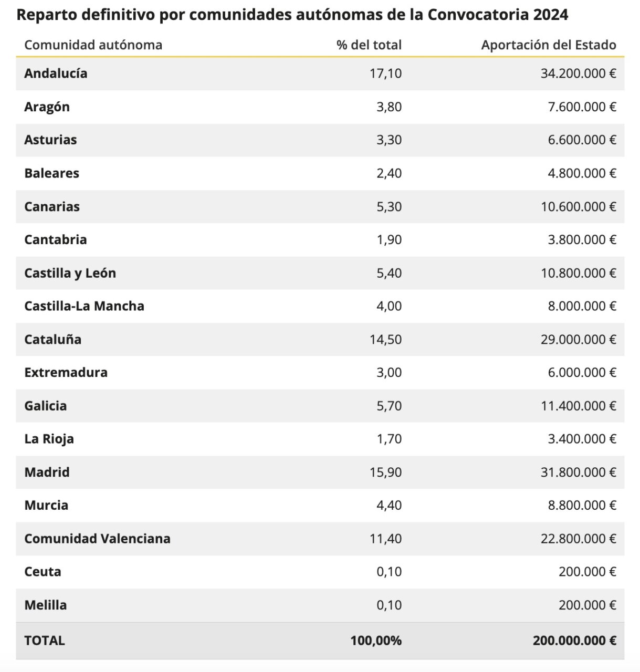The image size is (640, 672).
Task: Click the Comunidad Valenciana amount 22.800.000 €
Action: tap(578, 539)
